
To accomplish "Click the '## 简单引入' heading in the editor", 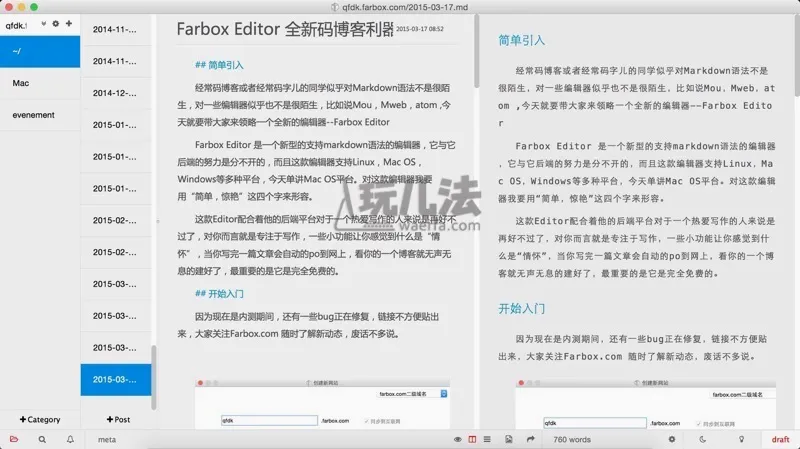I will coord(219,65).
